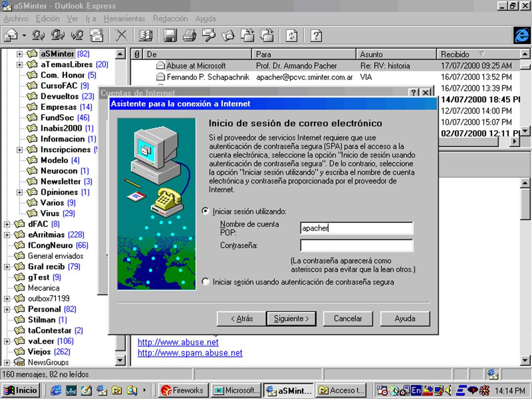
Task: Expand the Personal folder
Action: 7,309
